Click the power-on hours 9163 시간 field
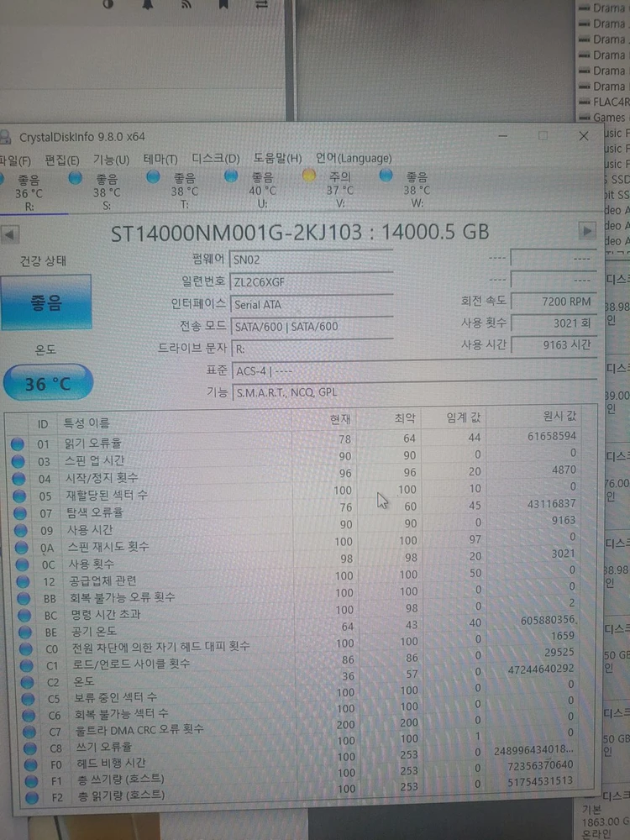630x840 pixels. click(x=554, y=344)
